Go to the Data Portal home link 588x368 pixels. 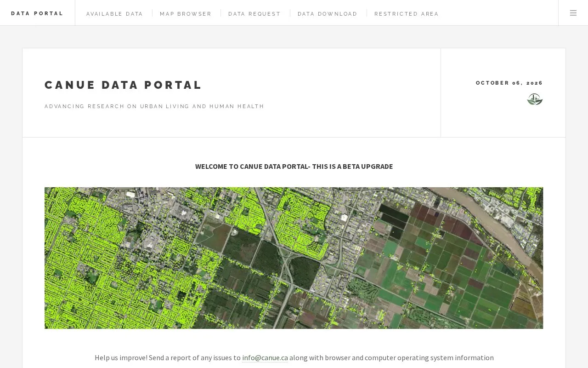pos(37,13)
